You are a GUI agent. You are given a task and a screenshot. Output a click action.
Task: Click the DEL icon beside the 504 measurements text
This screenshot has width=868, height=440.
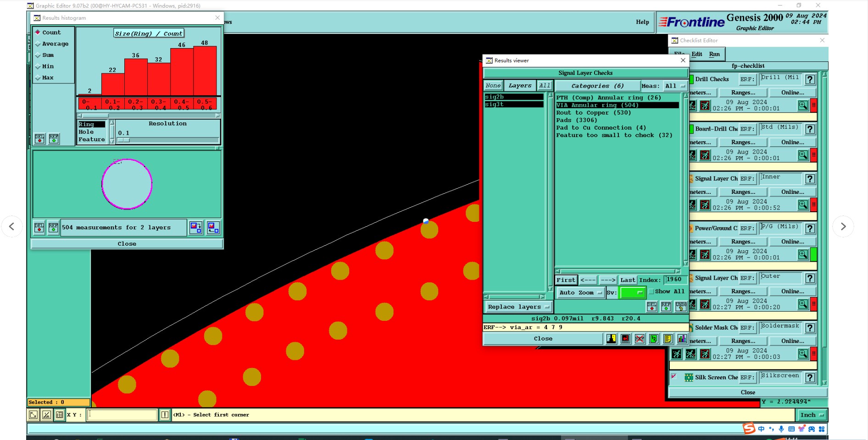(x=39, y=227)
